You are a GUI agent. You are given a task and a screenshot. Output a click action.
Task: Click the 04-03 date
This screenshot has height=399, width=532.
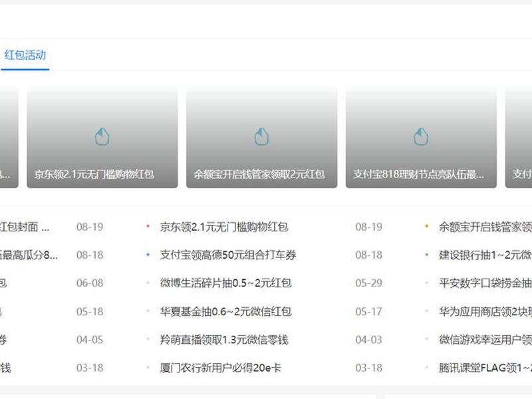pos(368,340)
